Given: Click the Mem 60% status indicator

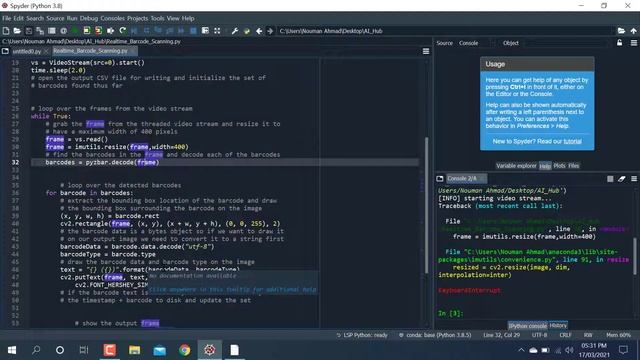Looking at the screenshot, I should (x=618, y=335).
